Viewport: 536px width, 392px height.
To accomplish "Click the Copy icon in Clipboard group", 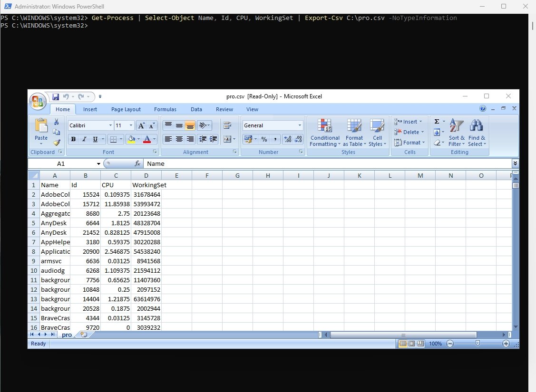I will point(57,132).
